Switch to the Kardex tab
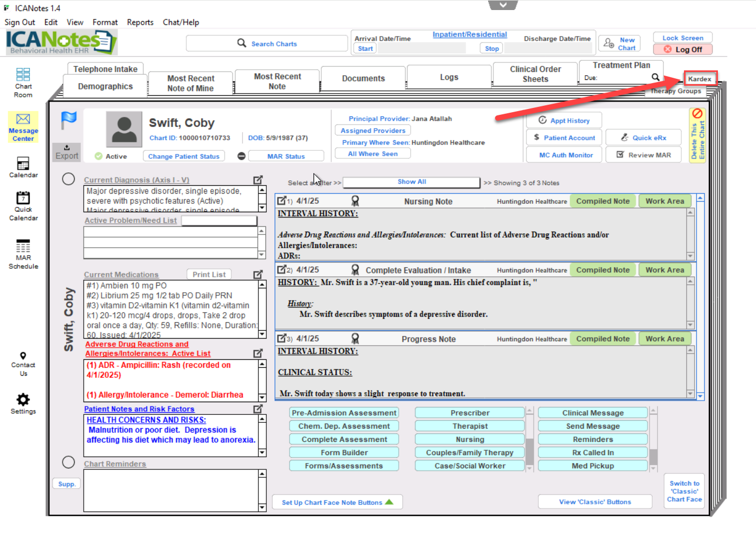The height and width of the screenshot is (535, 756). pos(700,79)
